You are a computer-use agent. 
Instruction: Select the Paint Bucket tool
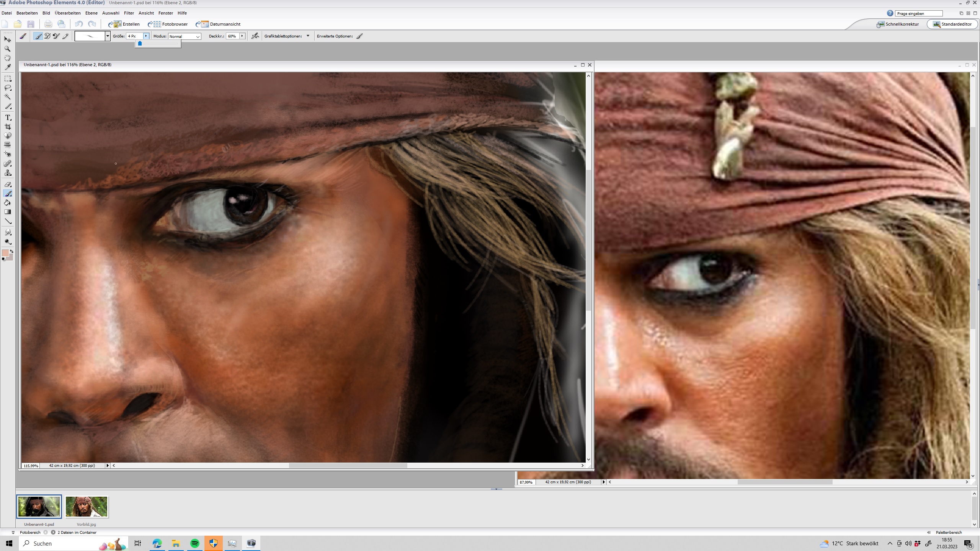click(x=7, y=203)
